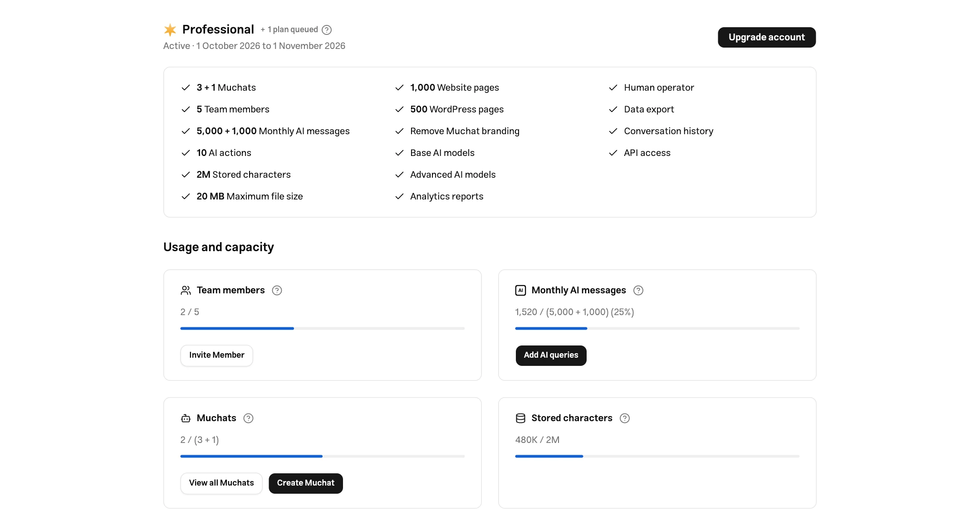The image size is (980, 525).
Task: Click the Muchats robot icon
Action: click(186, 418)
